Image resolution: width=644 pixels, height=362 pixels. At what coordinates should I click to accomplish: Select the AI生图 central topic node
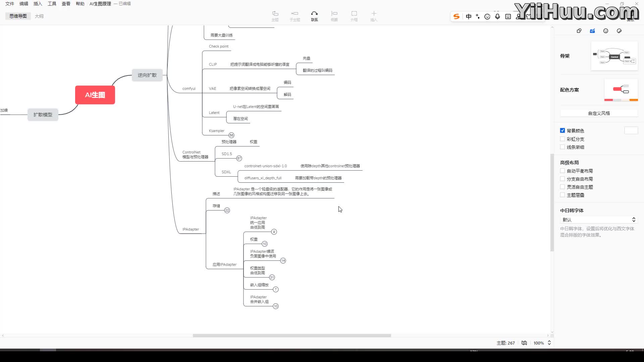95,95
